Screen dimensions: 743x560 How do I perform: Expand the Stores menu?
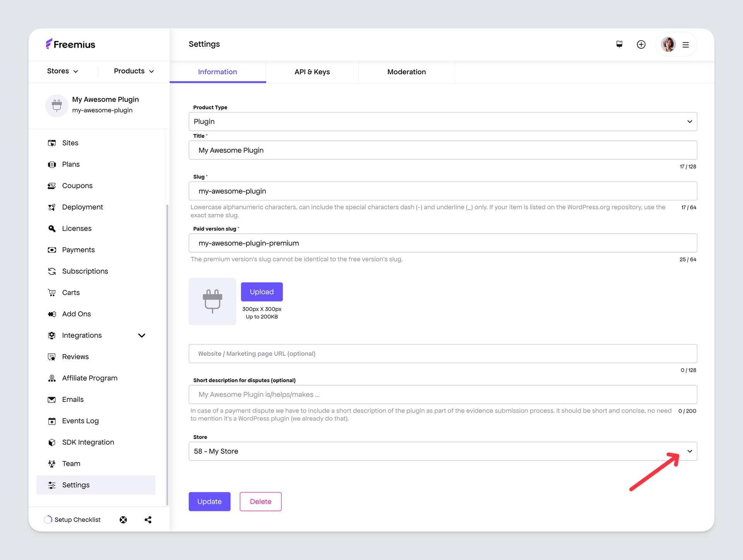point(62,71)
